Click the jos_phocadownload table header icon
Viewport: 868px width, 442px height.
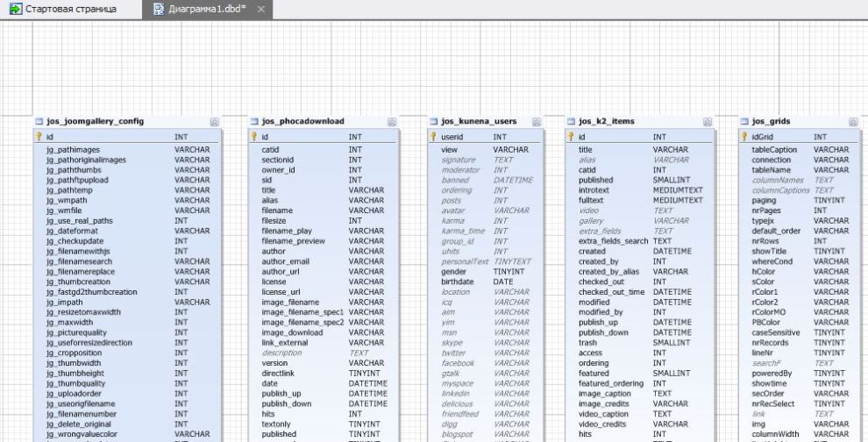coord(255,120)
